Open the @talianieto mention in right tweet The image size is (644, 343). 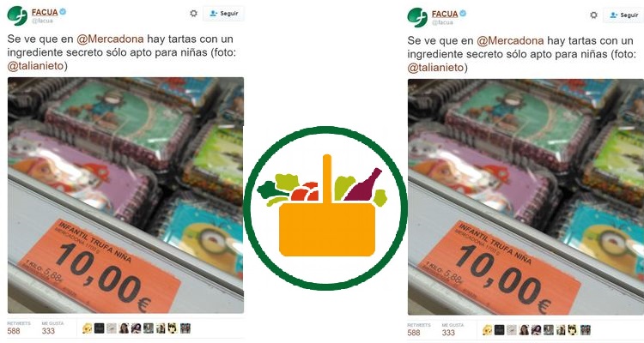click(x=435, y=67)
